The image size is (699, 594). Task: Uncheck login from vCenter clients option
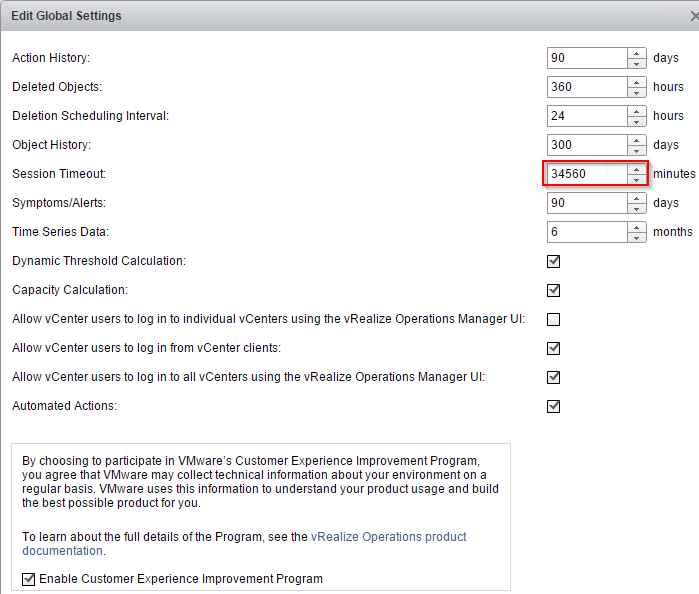[x=553, y=348]
